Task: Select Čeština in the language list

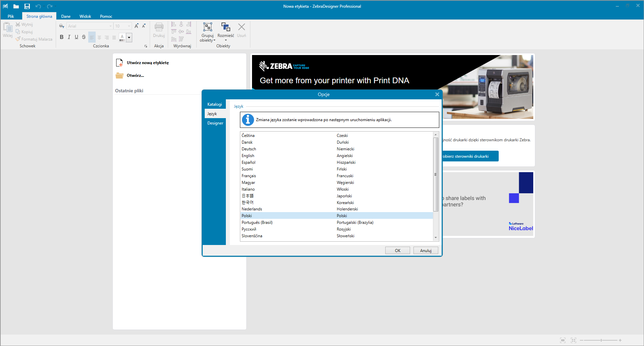Action: coord(337,136)
